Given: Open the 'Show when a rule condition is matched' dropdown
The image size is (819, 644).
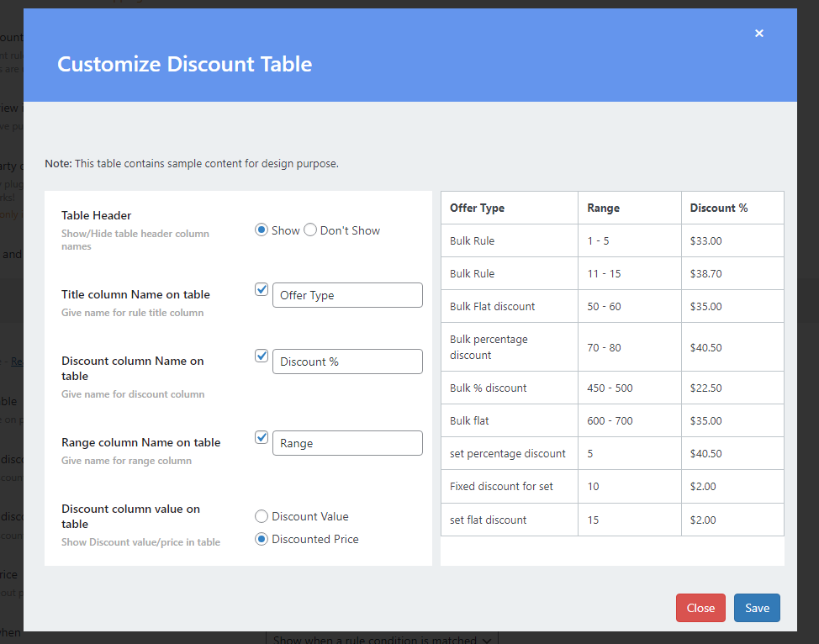Looking at the screenshot, I should (382, 638).
